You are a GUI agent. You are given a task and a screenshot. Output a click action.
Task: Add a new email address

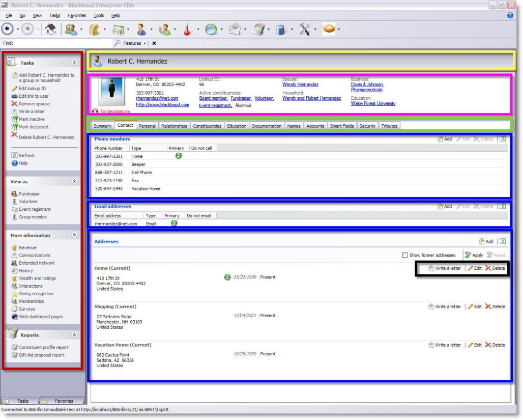tap(445, 206)
